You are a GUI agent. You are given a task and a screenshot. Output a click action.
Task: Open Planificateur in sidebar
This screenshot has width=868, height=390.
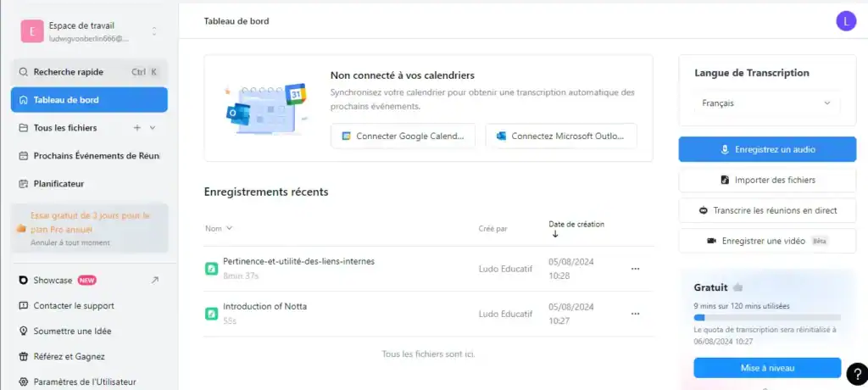coord(58,183)
